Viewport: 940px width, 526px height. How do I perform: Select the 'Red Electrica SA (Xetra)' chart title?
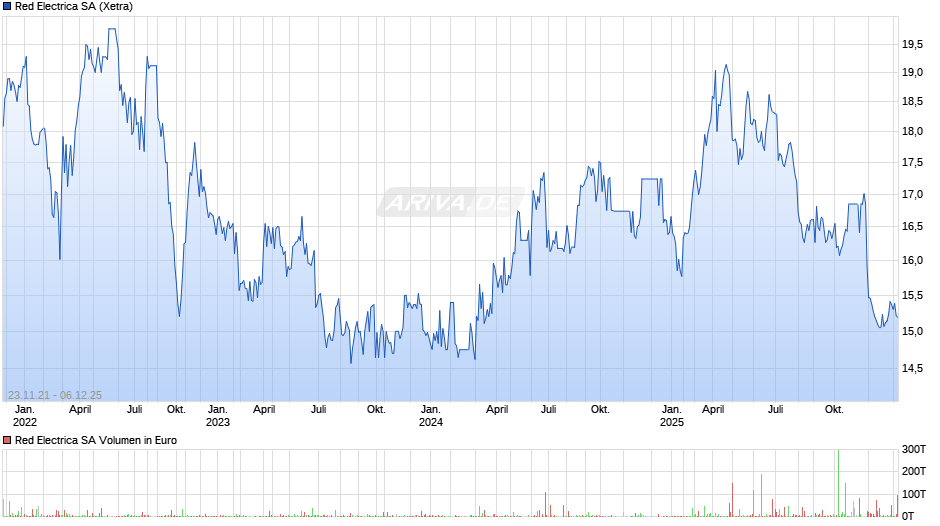(x=74, y=7)
